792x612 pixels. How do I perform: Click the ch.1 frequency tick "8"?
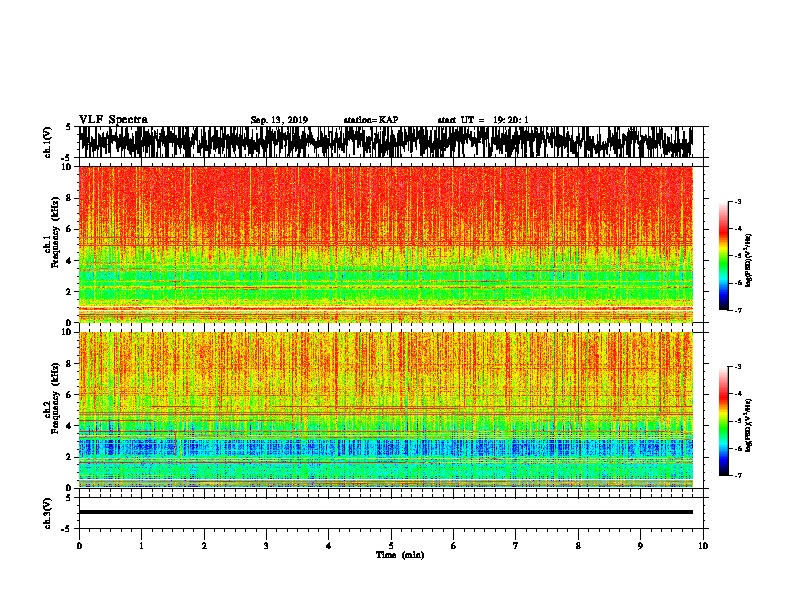(x=69, y=198)
